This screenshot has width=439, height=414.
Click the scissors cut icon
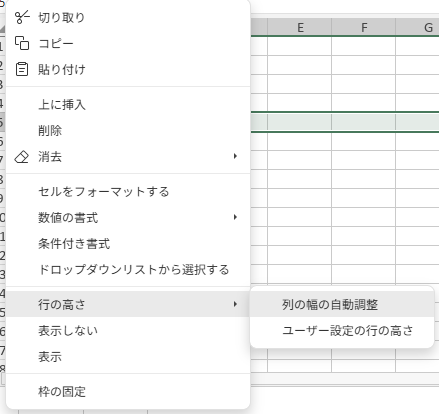pos(22,17)
